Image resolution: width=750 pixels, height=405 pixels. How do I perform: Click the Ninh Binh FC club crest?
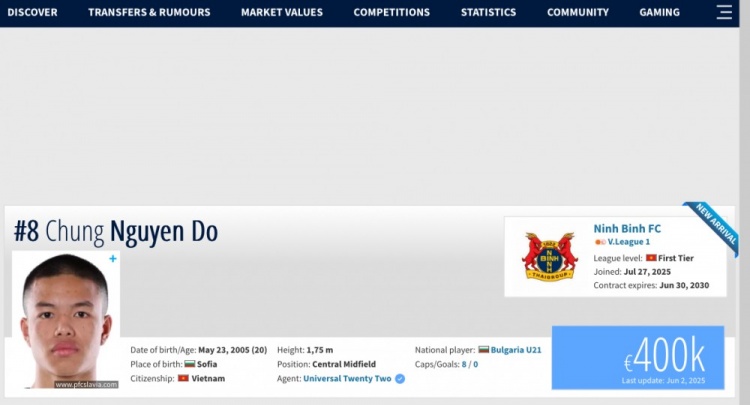pyautogui.click(x=550, y=257)
